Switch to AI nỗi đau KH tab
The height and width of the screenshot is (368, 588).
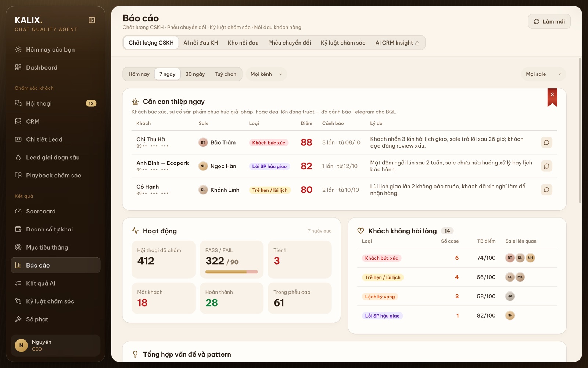pyautogui.click(x=201, y=43)
